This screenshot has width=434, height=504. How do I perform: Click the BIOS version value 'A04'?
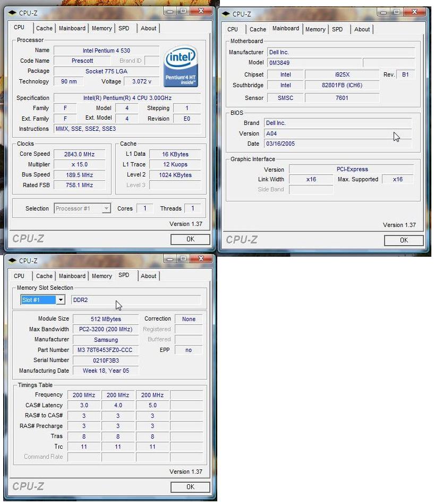click(338, 133)
